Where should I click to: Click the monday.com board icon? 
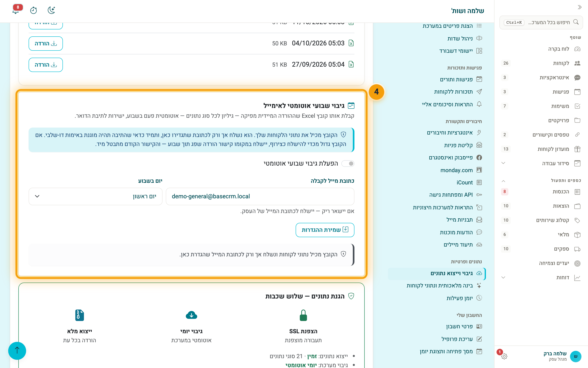(x=479, y=170)
